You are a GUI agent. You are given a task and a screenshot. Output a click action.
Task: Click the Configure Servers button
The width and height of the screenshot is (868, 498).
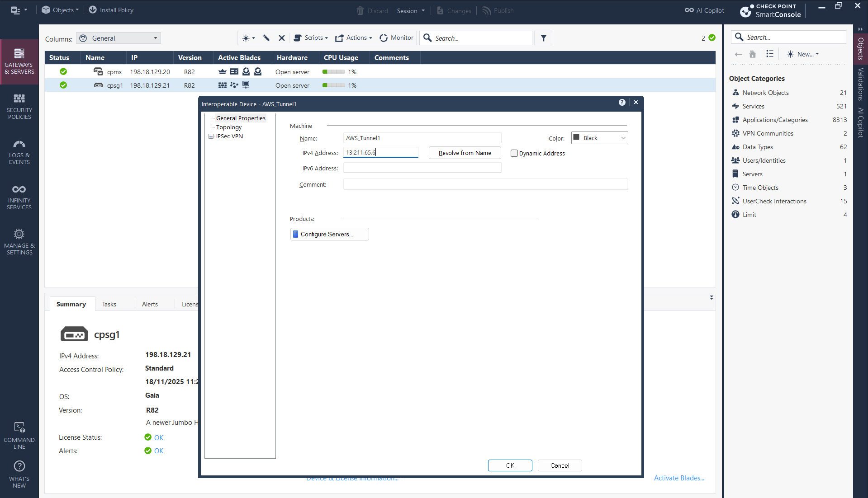[x=329, y=234]
